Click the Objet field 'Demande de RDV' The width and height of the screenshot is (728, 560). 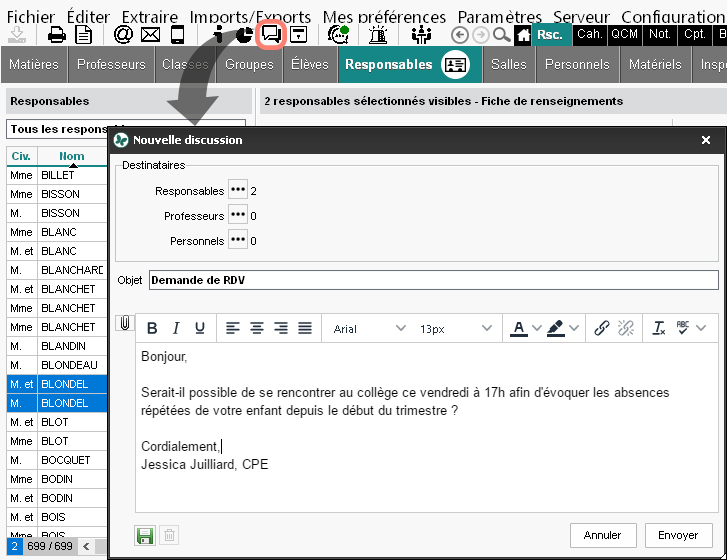tap(434, 280)
